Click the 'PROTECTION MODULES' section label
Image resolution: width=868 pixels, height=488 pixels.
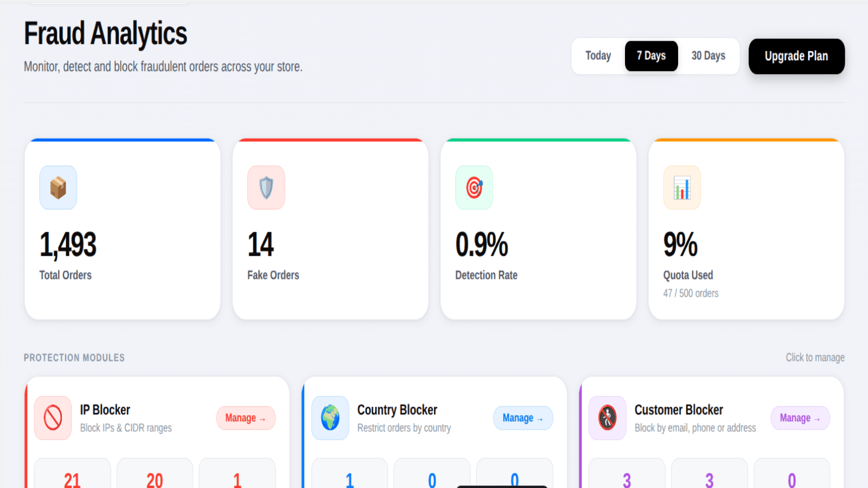(74, 358)
